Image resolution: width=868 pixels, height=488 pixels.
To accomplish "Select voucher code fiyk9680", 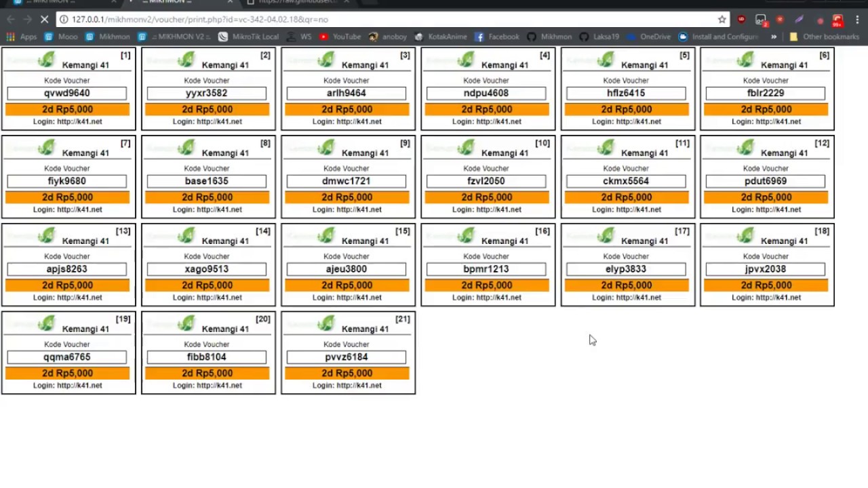I will 67,182.
